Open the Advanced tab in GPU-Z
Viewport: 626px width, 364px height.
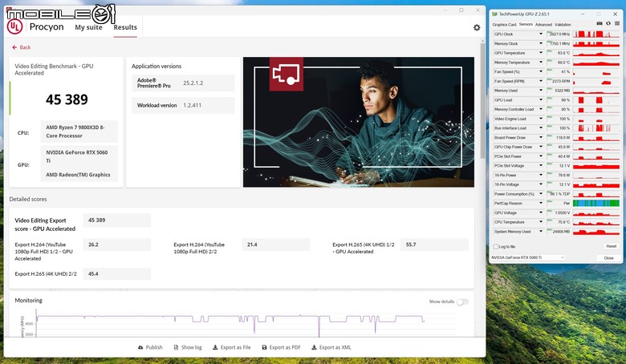click(543, 24)
